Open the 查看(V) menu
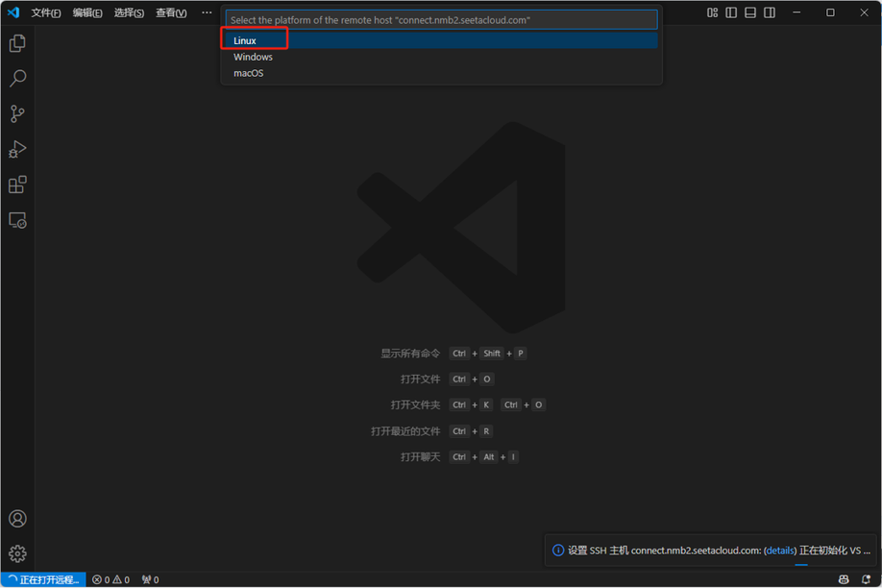Image resolution: width=882 pixels, height=588 pixels. coord(171,12)
